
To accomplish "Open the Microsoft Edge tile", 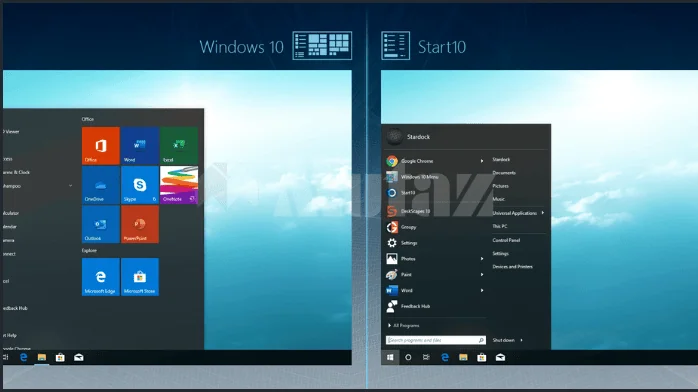I will pos(101,277).
